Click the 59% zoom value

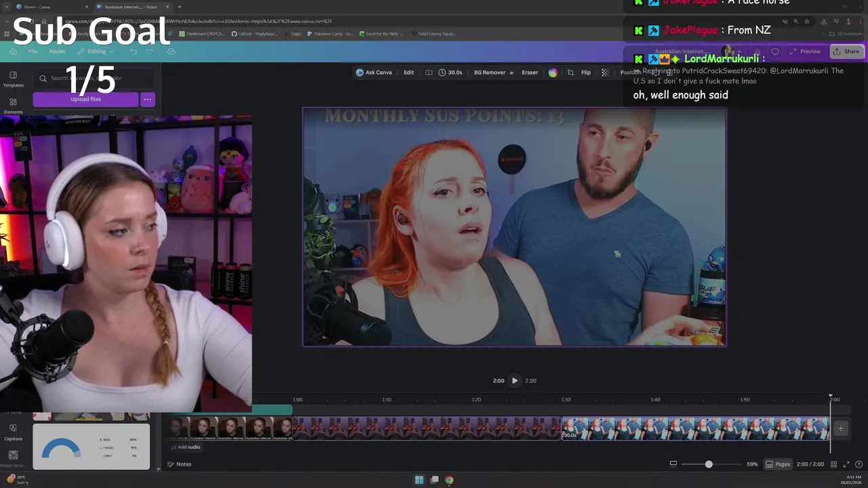[x=752, y=464]
